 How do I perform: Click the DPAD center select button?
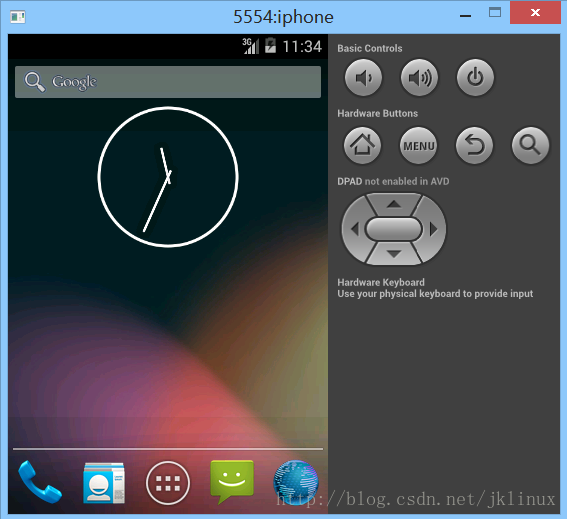click(394, 229)
